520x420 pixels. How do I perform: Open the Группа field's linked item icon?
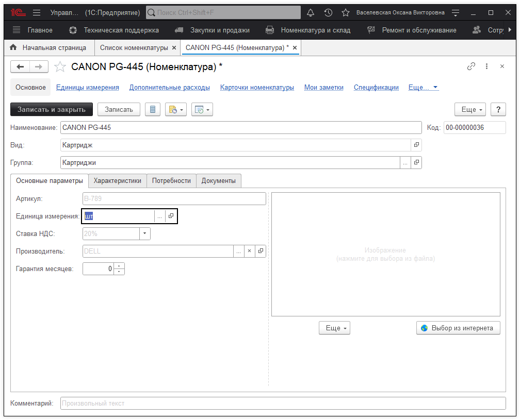point(416,163)
